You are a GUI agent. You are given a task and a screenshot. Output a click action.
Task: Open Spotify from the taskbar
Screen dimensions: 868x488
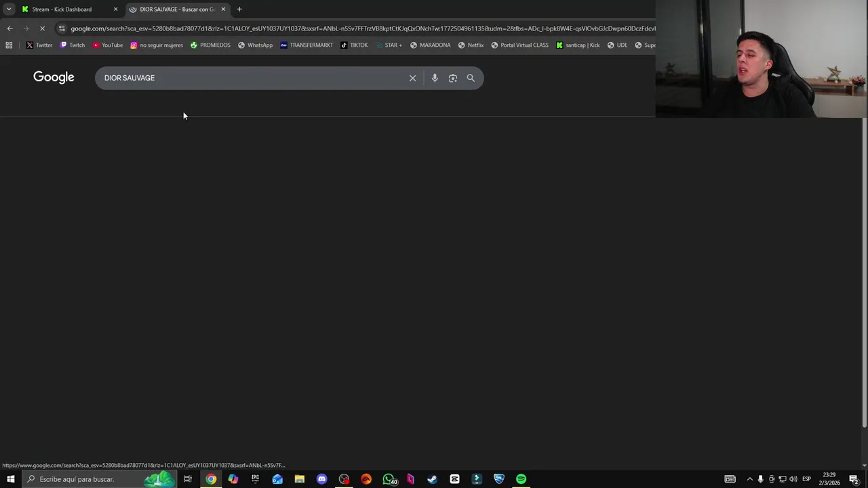click(x=521, y=479)
